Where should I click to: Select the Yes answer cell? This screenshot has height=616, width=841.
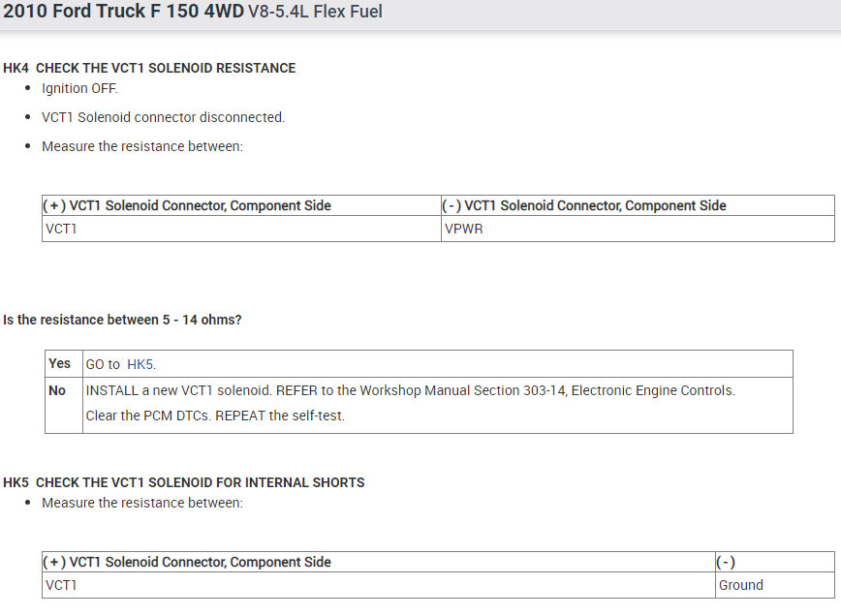pyautogui.click(x=60, y=363)
